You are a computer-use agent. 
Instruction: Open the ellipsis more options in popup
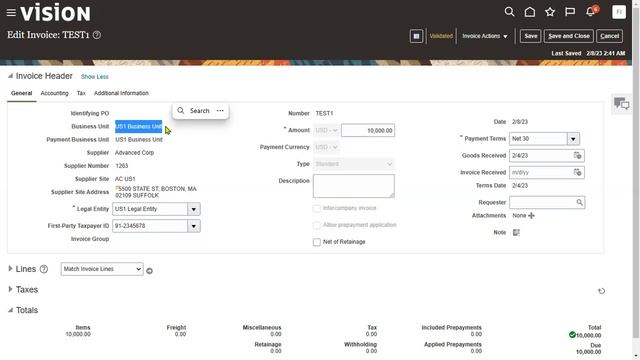click(220, 111)
